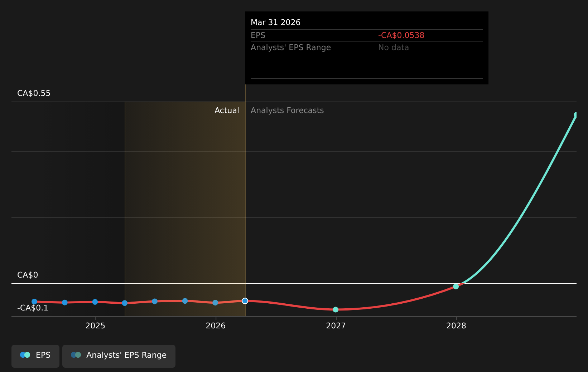Click the CA$0 axis label

[28, 275]
